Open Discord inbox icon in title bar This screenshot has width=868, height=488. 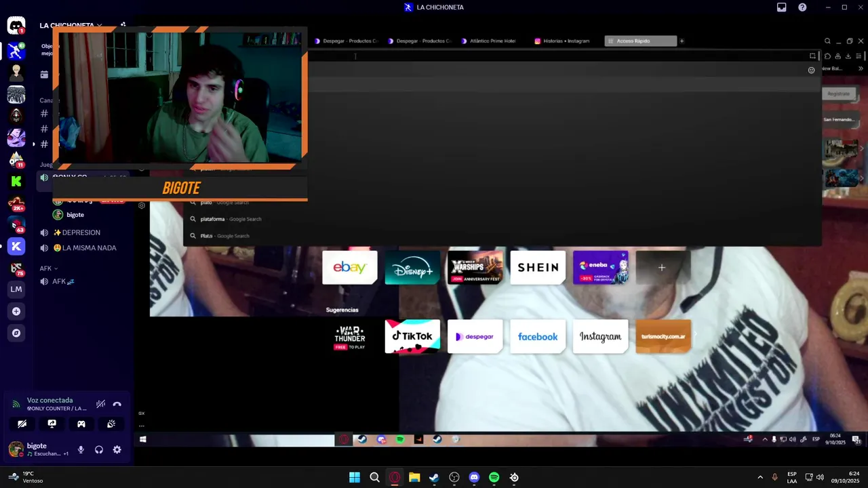(781, 7)
